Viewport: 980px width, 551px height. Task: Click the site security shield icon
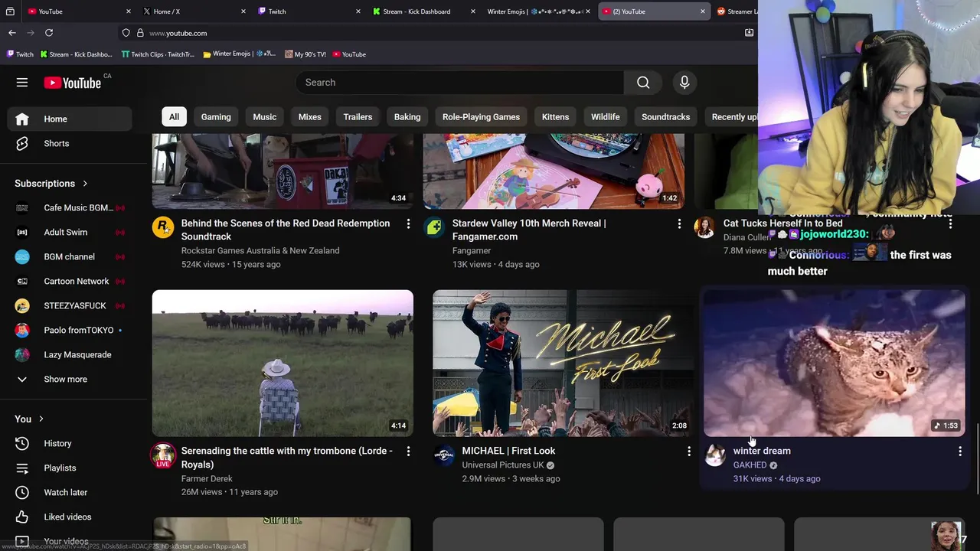click(x=126, y=33)
